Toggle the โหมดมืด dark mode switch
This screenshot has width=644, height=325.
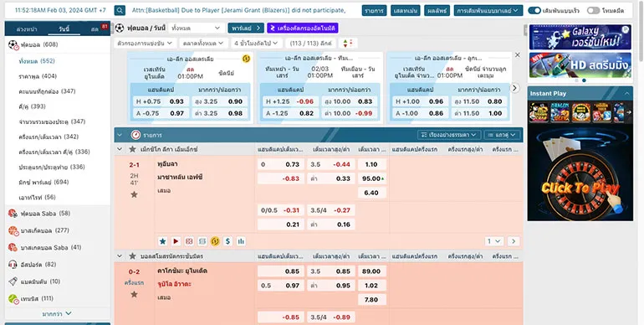point(593,10)
